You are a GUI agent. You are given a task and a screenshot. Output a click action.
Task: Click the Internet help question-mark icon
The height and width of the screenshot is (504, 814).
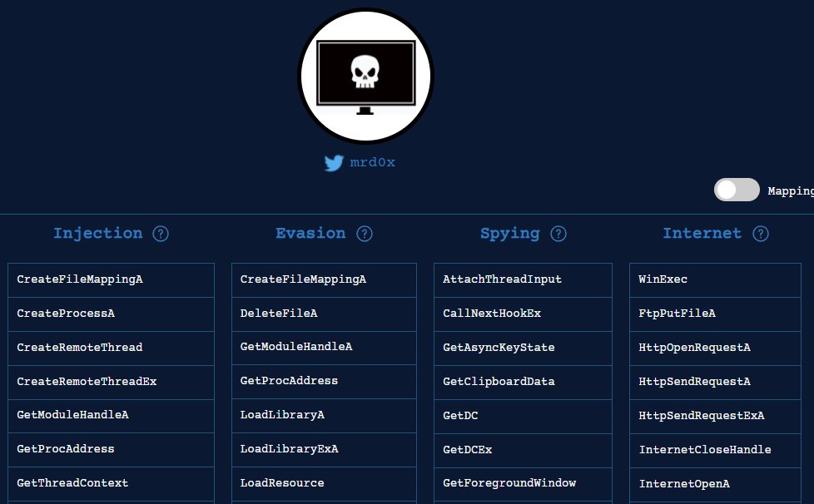click(761, 234)
